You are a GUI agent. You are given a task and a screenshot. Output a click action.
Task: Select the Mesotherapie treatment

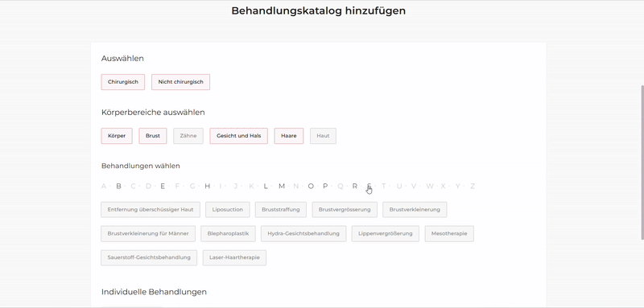coord(449,234)
